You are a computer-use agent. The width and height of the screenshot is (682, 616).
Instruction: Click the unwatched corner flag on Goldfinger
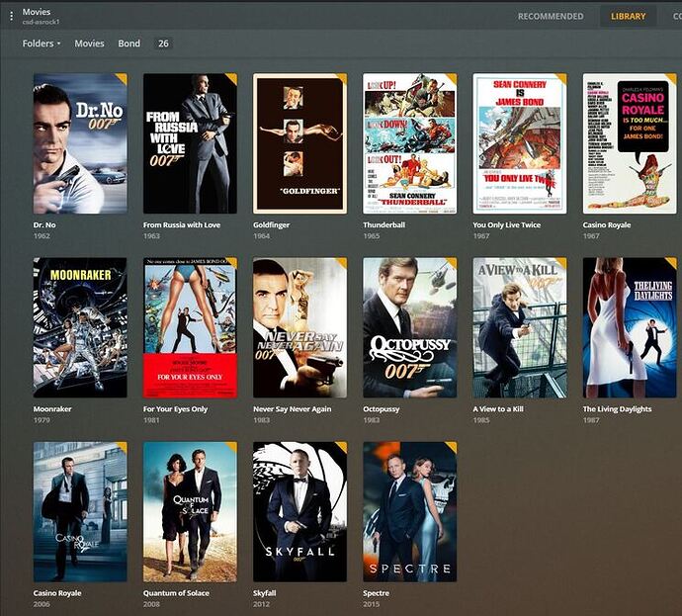coord(342,78)
